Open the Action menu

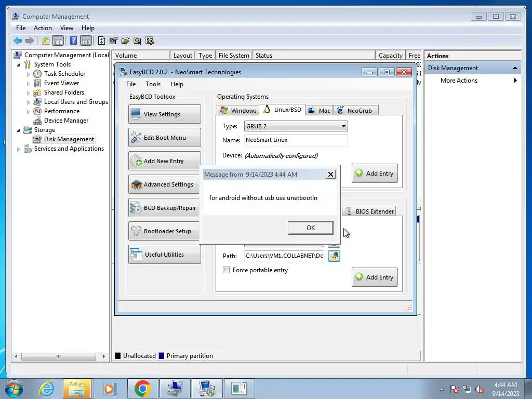(43, 28)
